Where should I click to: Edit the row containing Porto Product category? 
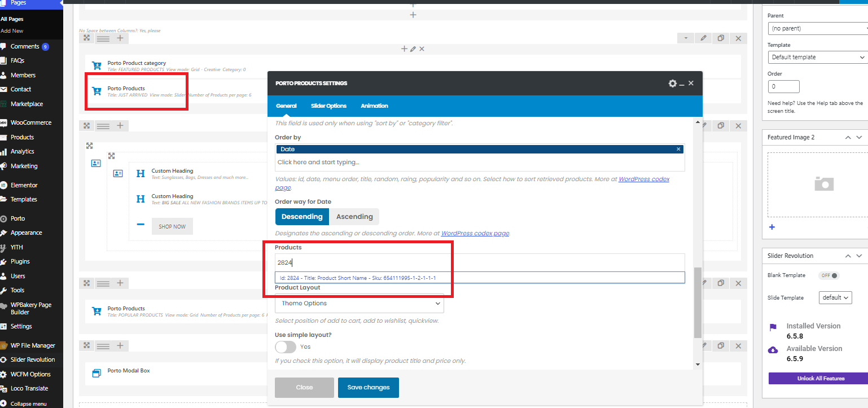click(x=703, y=38)
